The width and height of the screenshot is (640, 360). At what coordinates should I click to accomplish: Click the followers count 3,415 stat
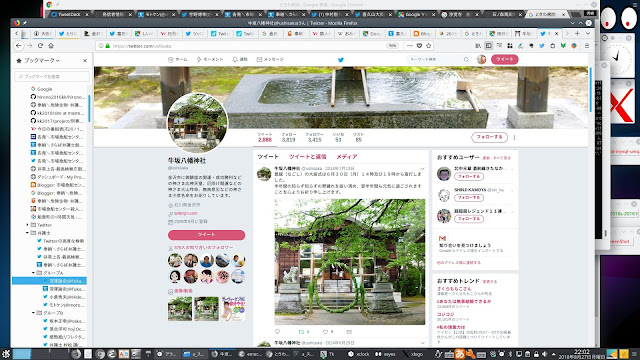click(x=314, y=138)
